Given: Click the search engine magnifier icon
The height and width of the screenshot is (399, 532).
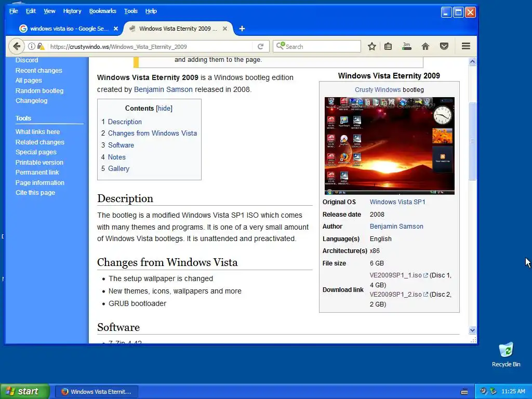Looking at the screenshot, I should point(280,46).
